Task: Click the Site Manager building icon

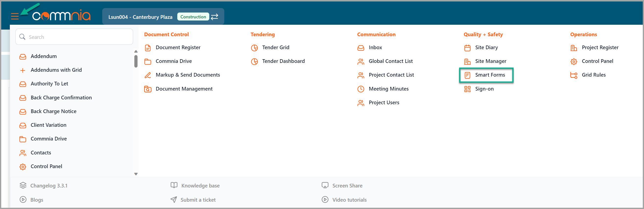Action: (x=467, y=61)
